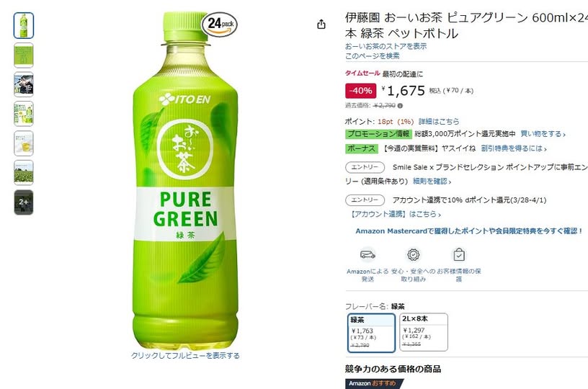The height and width of the screenshot is (389, 588).
Task: Click the main Pure Green bottle image
Action: [x=185, y=180]
